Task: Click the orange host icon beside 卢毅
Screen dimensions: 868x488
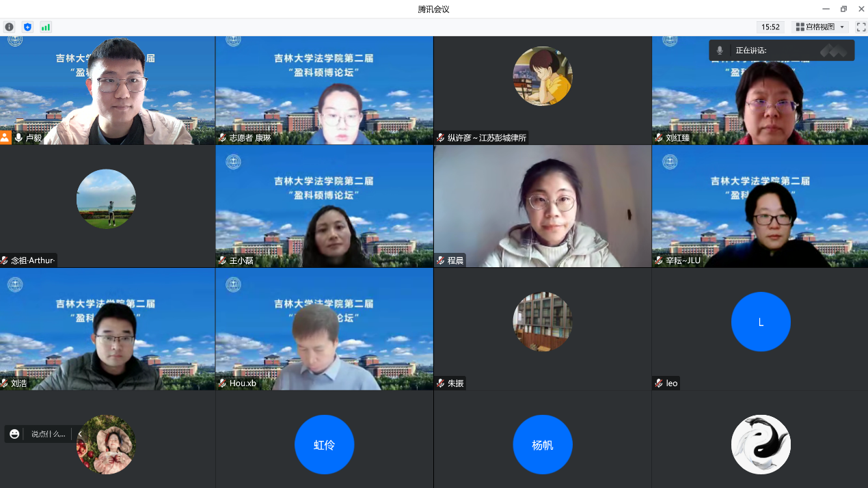Action: click(5, 137)
